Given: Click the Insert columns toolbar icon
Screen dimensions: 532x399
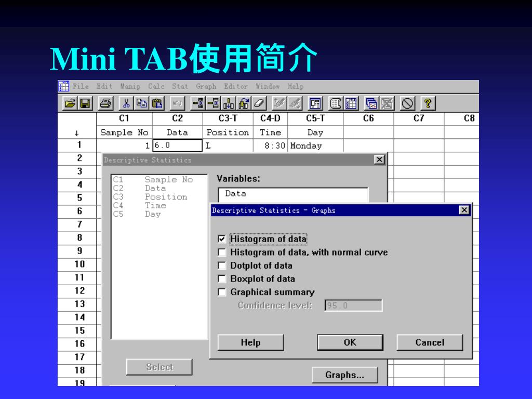Looking at the screenshot, I should tap(229, 103).
